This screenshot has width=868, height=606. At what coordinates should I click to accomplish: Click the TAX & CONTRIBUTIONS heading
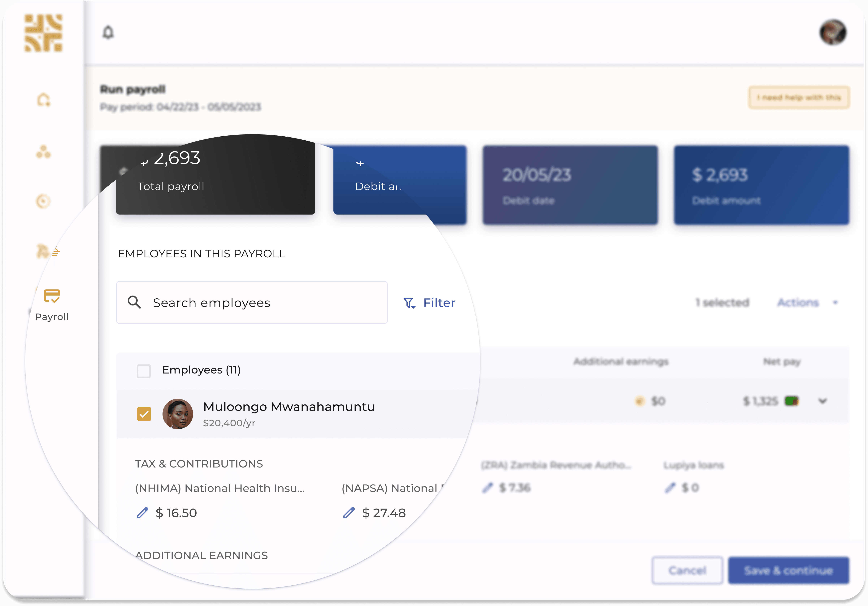pyautogui.click(x=199, y=463)
